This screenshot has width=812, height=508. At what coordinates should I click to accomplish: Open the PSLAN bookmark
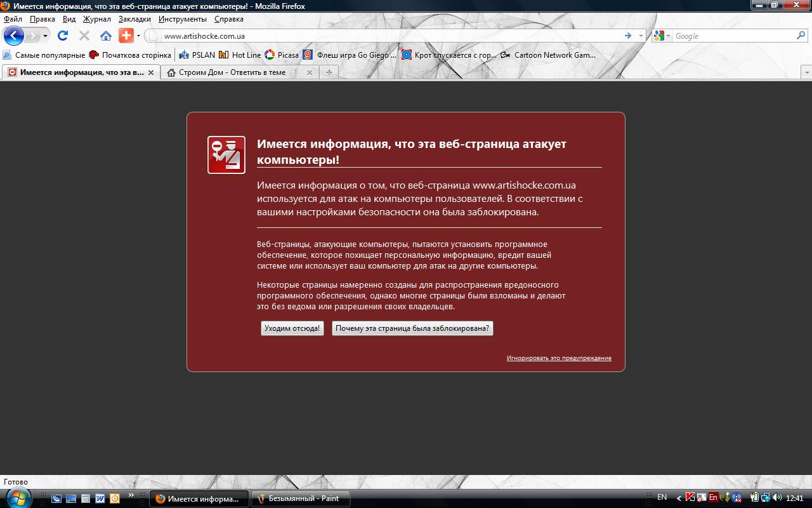[x=197, y=55]
